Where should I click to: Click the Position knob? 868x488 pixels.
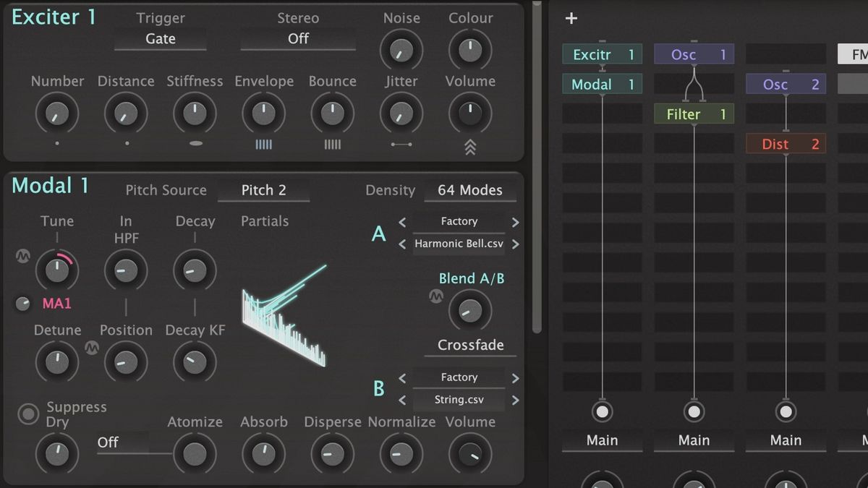[126, 361]
